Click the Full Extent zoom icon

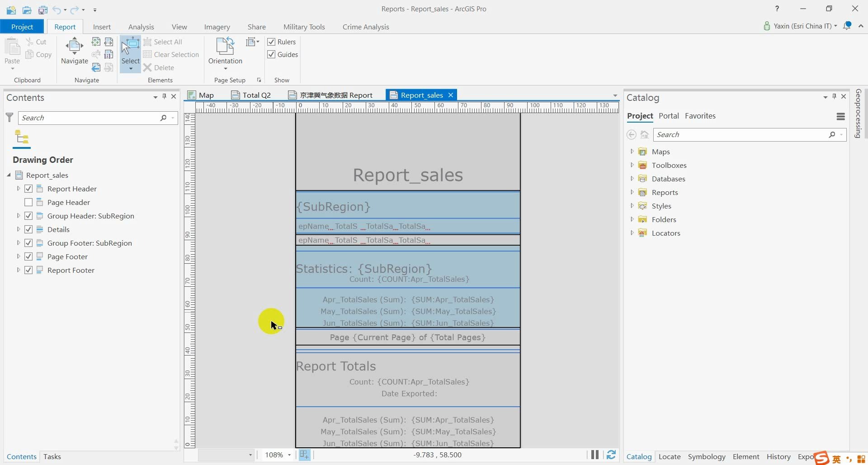[x=96, y=42]
